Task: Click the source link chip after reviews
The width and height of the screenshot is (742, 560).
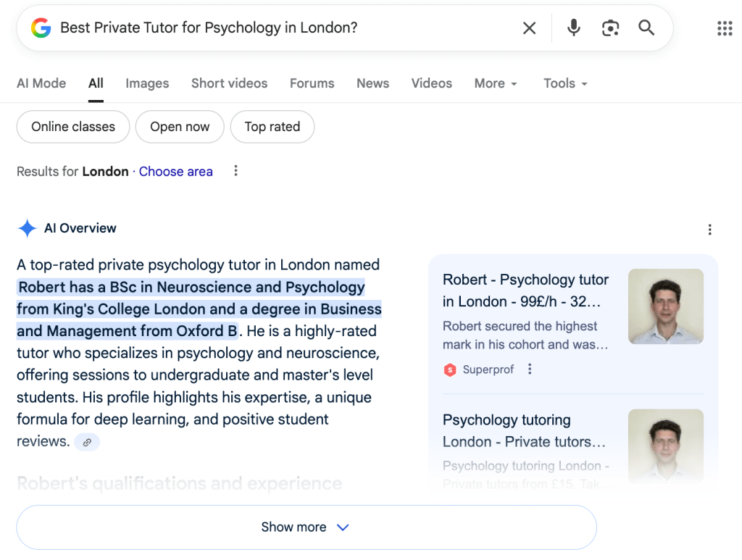Action: click(x=87, y=442)
